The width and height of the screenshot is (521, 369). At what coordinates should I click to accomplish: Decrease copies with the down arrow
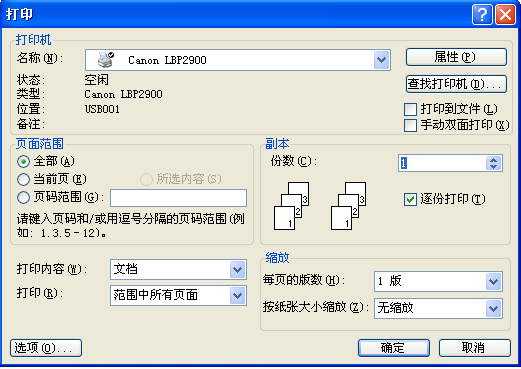coord(494,167)
